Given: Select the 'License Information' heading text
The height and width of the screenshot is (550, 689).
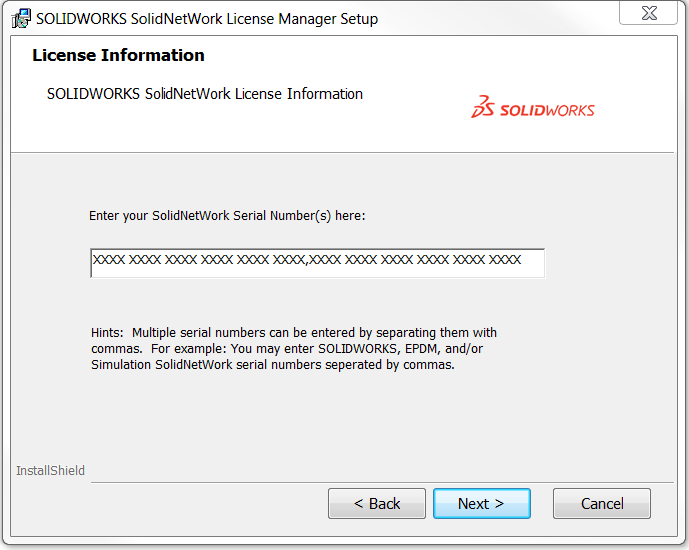Looking at the screenshot, I should coord(118,55).
